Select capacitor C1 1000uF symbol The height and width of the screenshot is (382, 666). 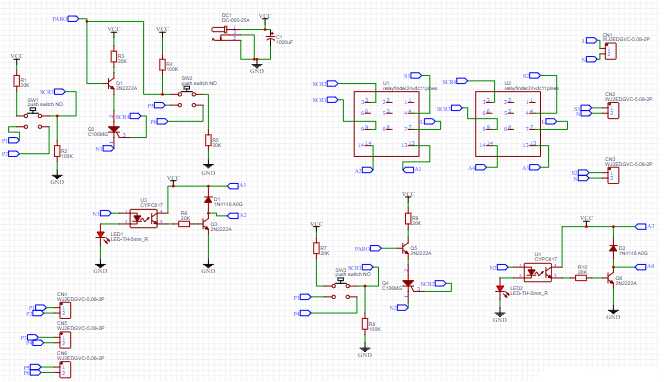tap(270, 38)
